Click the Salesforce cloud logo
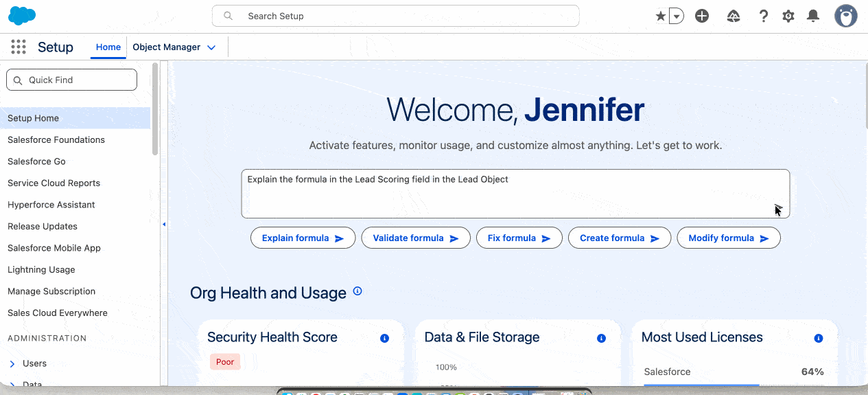This screenshot has height=395, width=868. (x=22, y=15)
